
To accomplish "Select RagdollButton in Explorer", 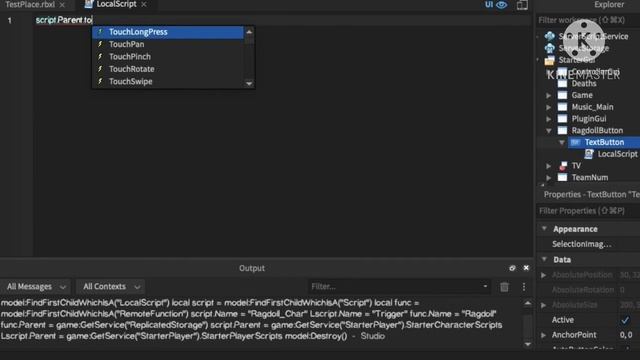I will pyautogui.click(x=597, y=131).
